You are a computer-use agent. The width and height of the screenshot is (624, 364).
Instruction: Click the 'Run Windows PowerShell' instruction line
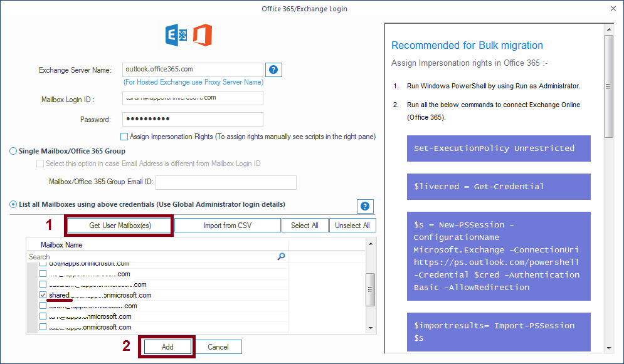[494, 86]
